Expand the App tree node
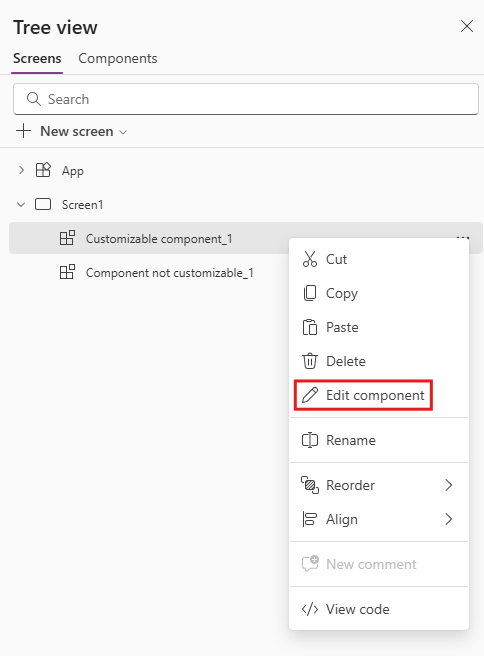This screenshot has height=656, width=484. [x=21, y=170]
